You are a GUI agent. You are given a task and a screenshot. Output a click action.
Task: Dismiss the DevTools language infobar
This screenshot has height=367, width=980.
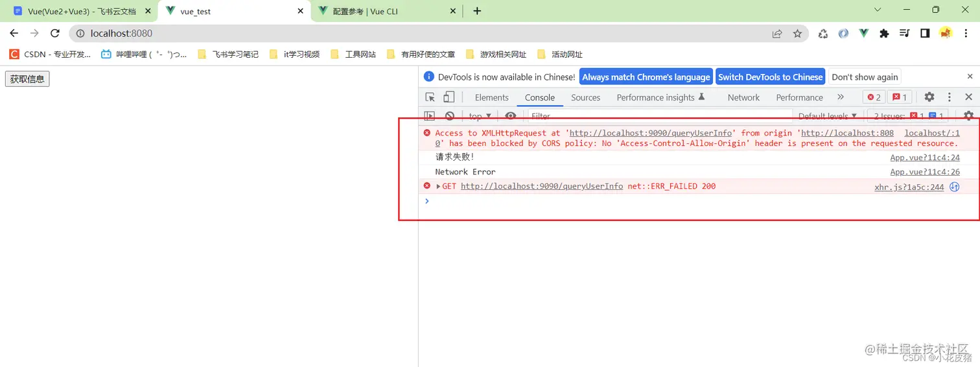tap(970, 77)
